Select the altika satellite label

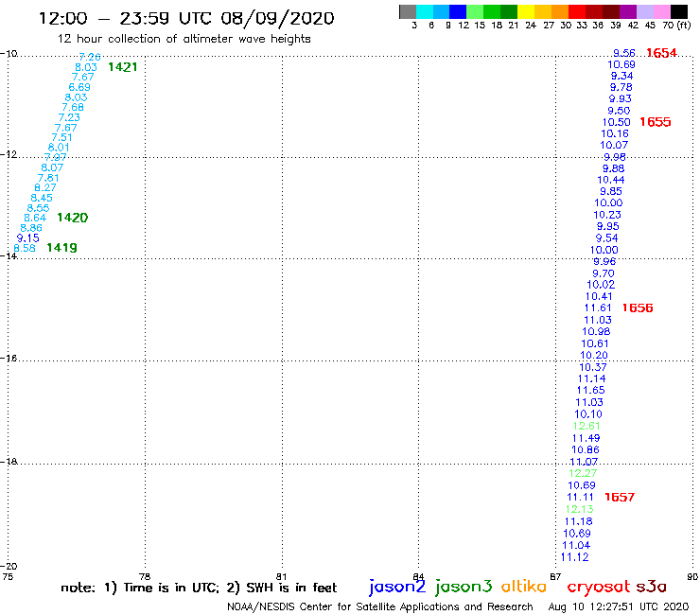point(524,587)
